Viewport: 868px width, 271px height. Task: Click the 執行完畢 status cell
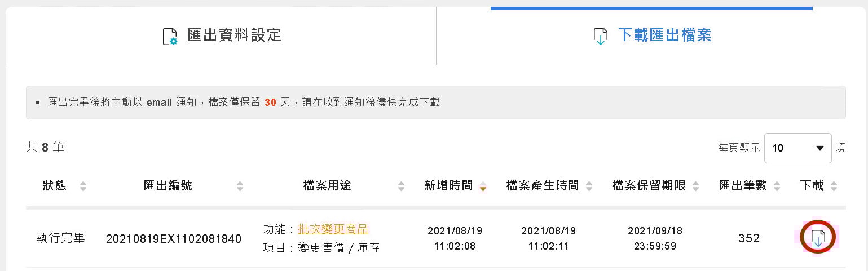[x=60, y=238]
